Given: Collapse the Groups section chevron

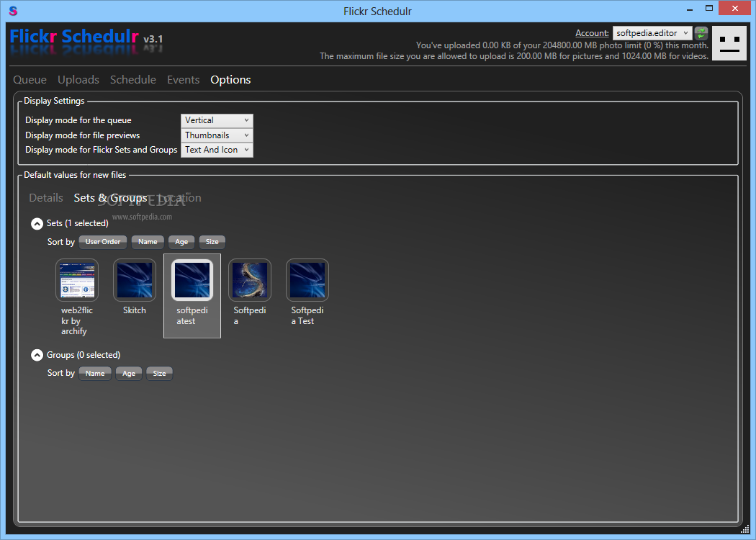Looking at the screenshot, I should [37, 356].
